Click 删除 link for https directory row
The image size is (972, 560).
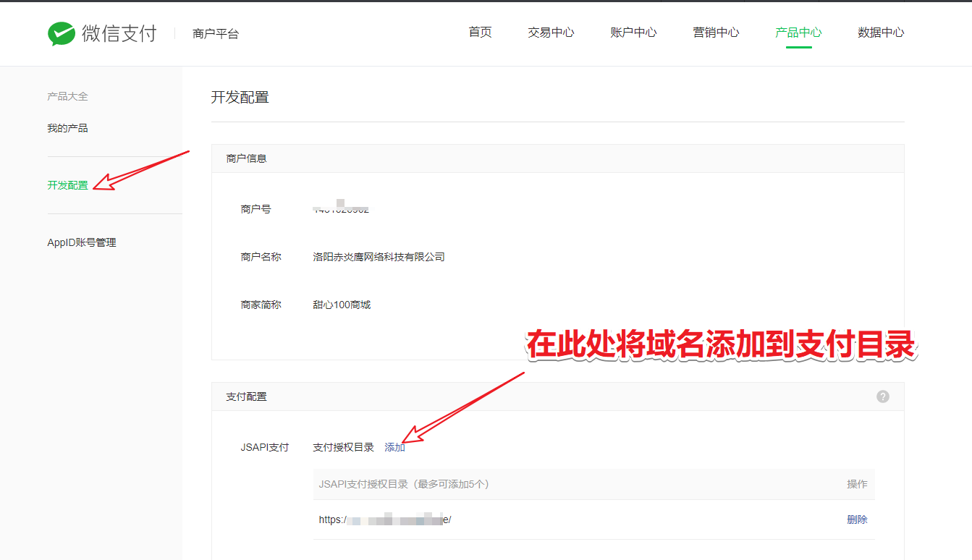(x=858, y=519)
